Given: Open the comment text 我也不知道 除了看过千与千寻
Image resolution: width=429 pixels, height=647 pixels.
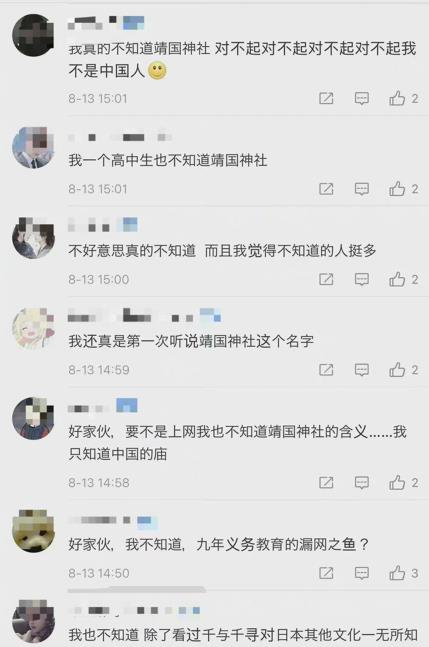Looking at the screenshot, I should pos(243,634).
